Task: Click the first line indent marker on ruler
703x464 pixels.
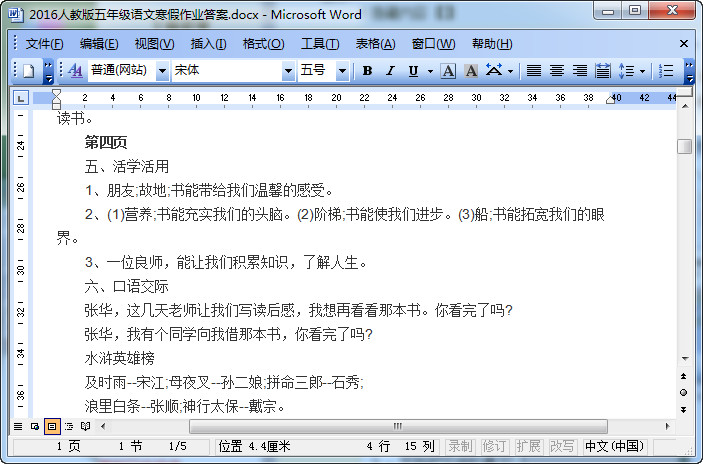Action: tap(56, 93)
